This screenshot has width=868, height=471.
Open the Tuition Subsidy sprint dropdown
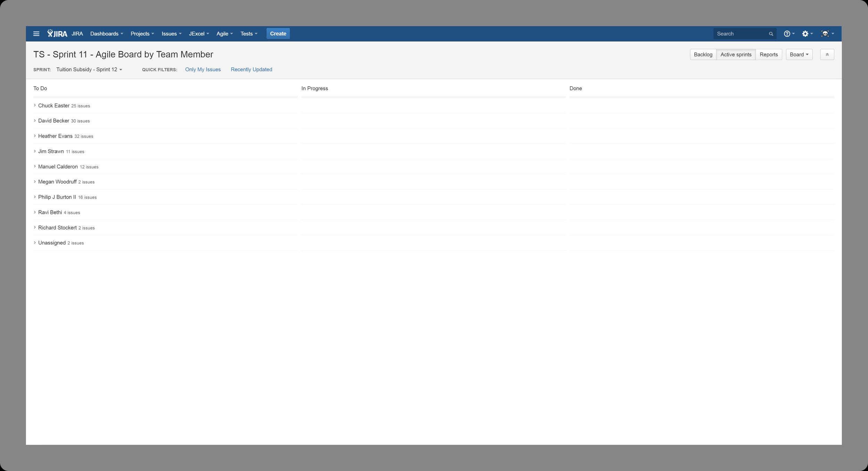pyautogui.click(x=89, y=69)
